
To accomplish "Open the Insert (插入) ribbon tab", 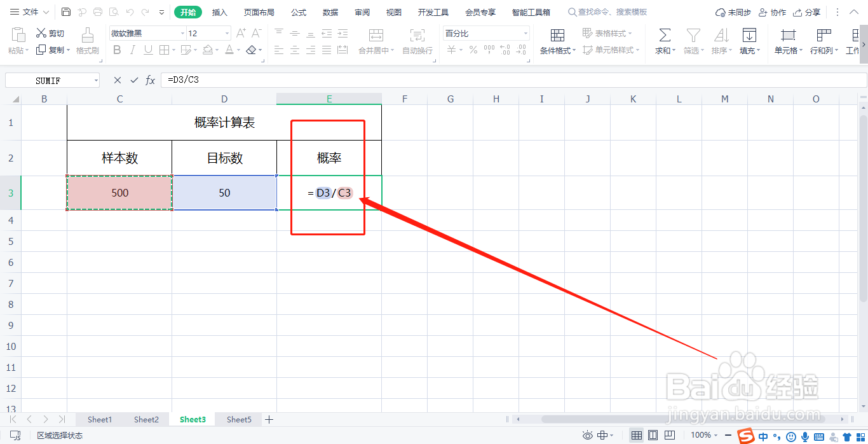I will coord(219,12).
